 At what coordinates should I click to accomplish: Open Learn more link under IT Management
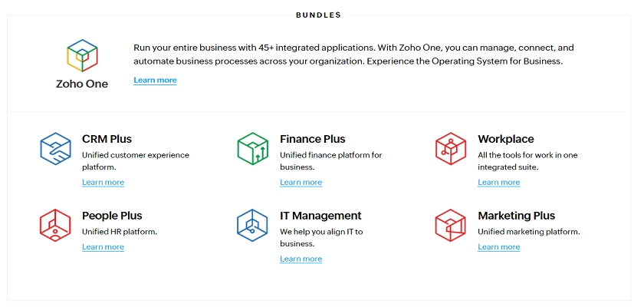(301, 259)
